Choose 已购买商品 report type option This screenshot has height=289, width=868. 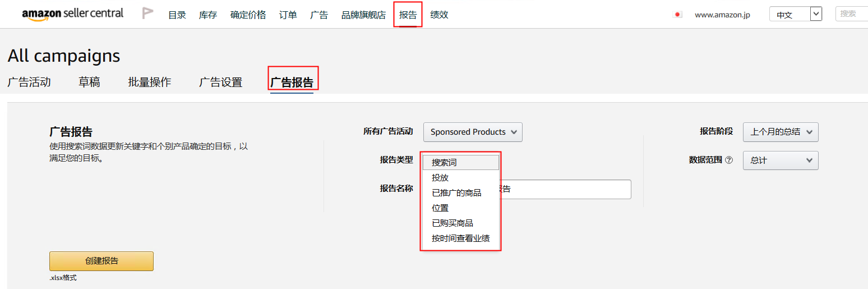coord(453,223)
